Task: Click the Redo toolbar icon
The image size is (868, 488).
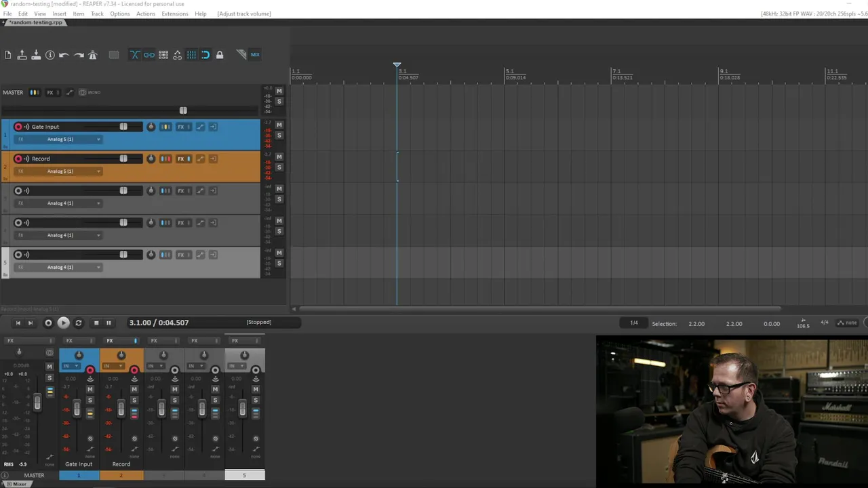Action: pyautogui.click(x=79, y=55)
